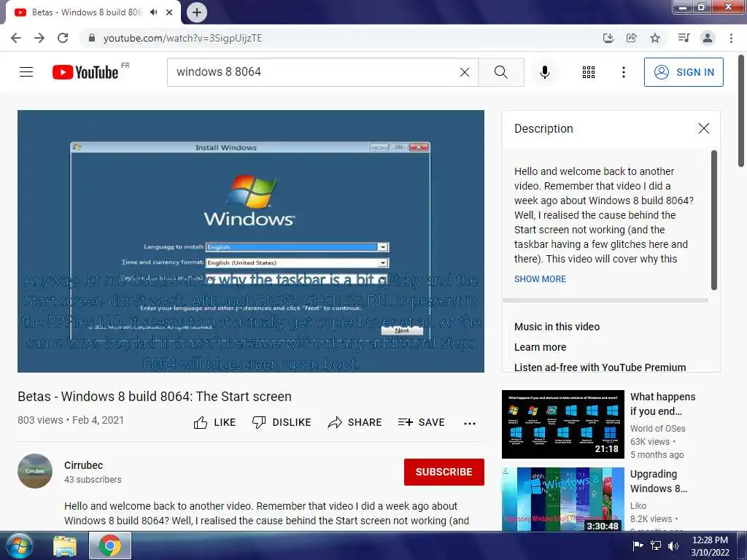
Task: Open the taskbar clock 12:28 PM
Action: 710,546
